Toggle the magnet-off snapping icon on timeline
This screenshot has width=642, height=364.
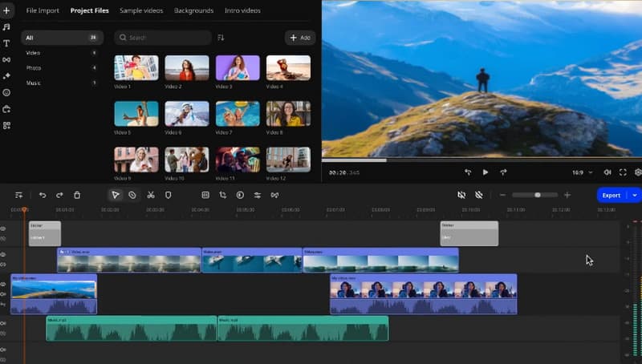[x=478, y=195]
